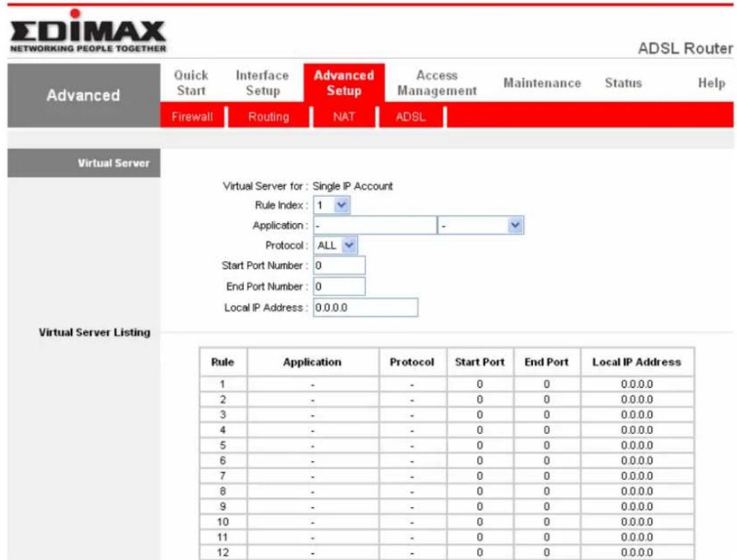Open the Access Management tab

click(x=437, y=83)
